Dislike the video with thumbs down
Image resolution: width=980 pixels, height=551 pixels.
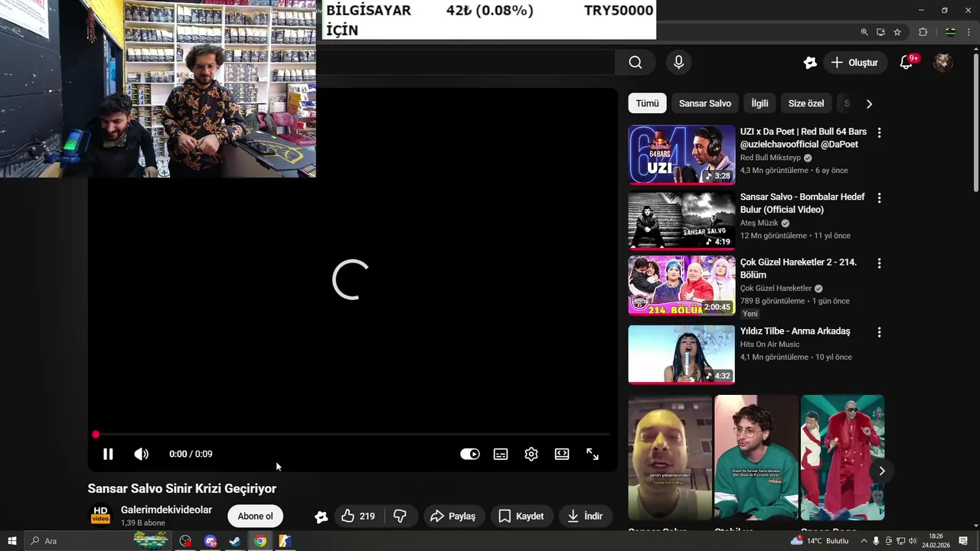tap(400, 516)
